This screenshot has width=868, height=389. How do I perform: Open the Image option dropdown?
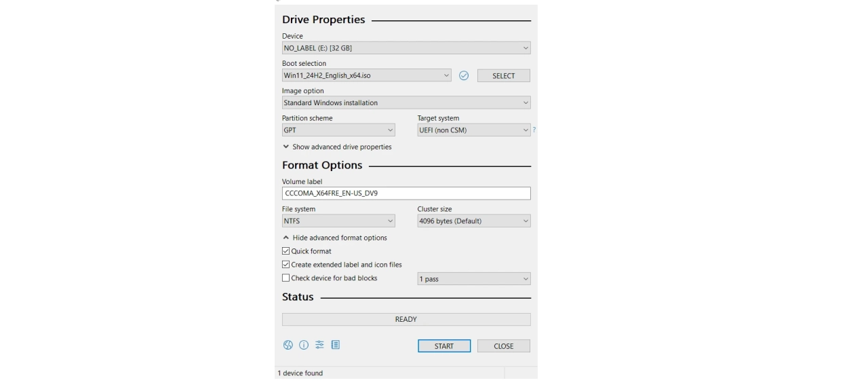tap(406, 103)
